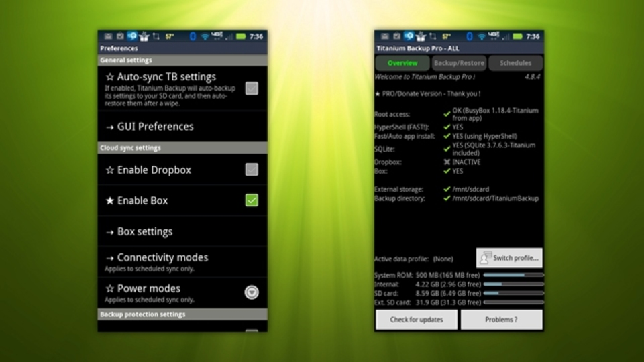Tap the mail icon in Preferences status bar
This screenshot has height=362, width=644.
click(x=108, y=36)
